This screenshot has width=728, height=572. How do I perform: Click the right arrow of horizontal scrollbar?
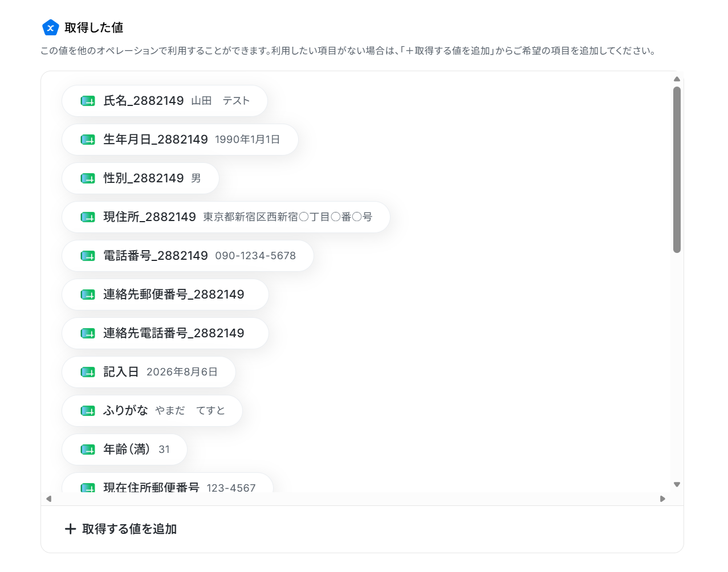(x=662, y=499)
